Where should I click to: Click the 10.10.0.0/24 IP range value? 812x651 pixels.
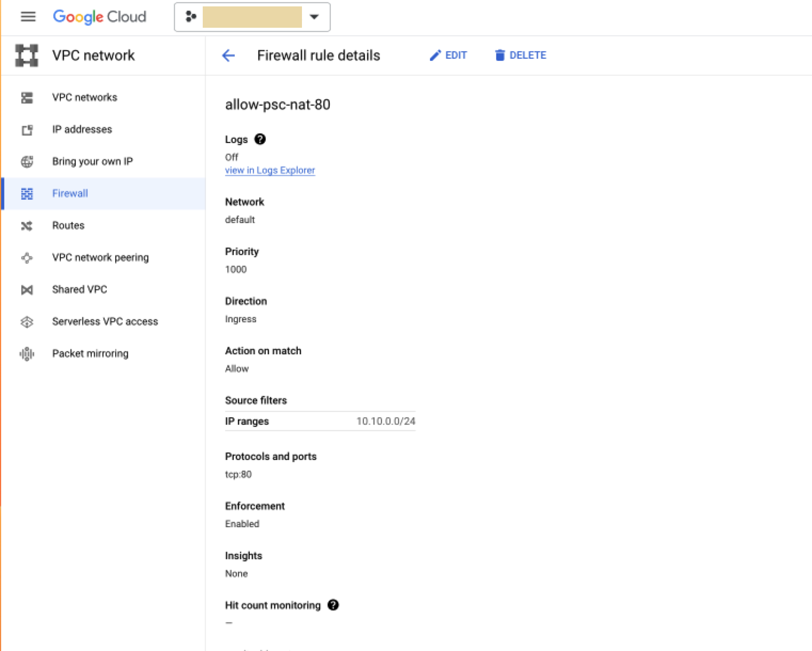point(386,422)
